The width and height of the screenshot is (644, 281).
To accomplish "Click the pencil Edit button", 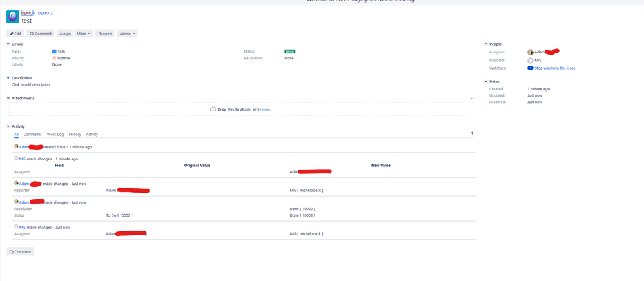I will tap(15, 34).
